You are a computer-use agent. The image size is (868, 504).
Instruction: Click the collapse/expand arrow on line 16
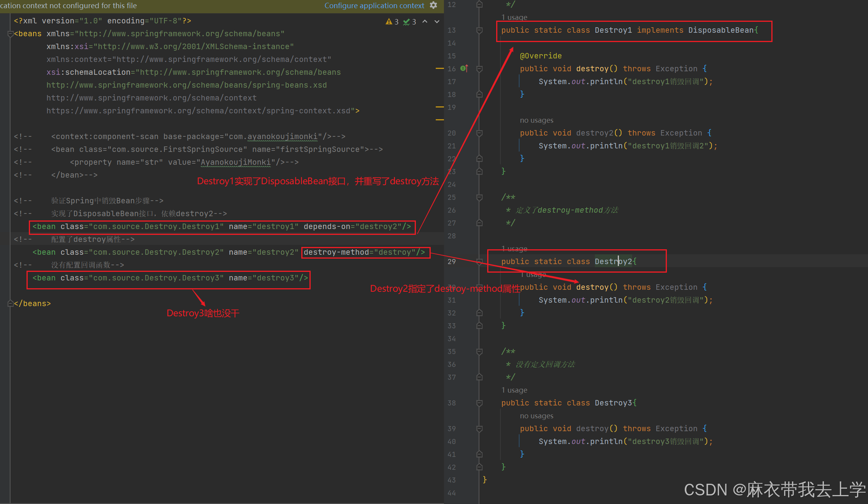[x=480, y=69]
